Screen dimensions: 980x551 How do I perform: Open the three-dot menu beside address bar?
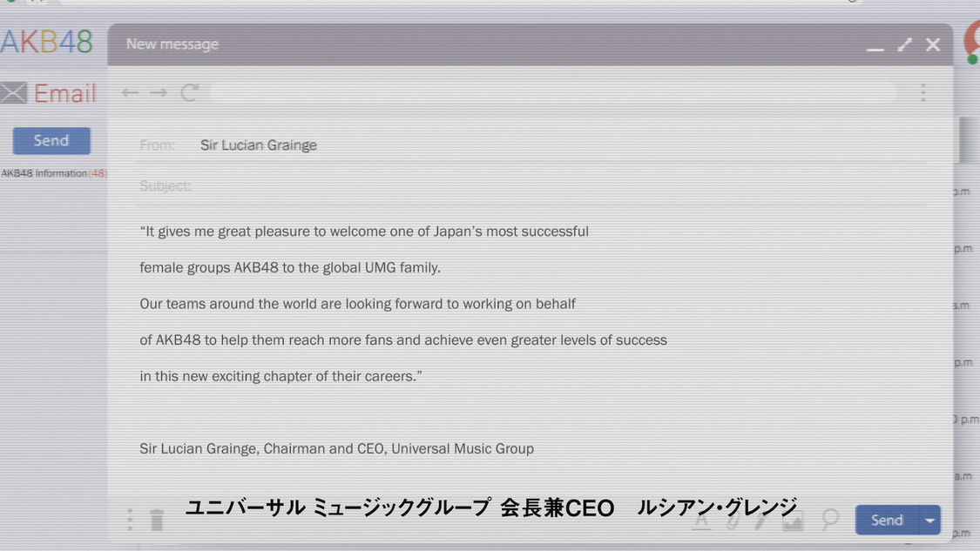[923, 93]
